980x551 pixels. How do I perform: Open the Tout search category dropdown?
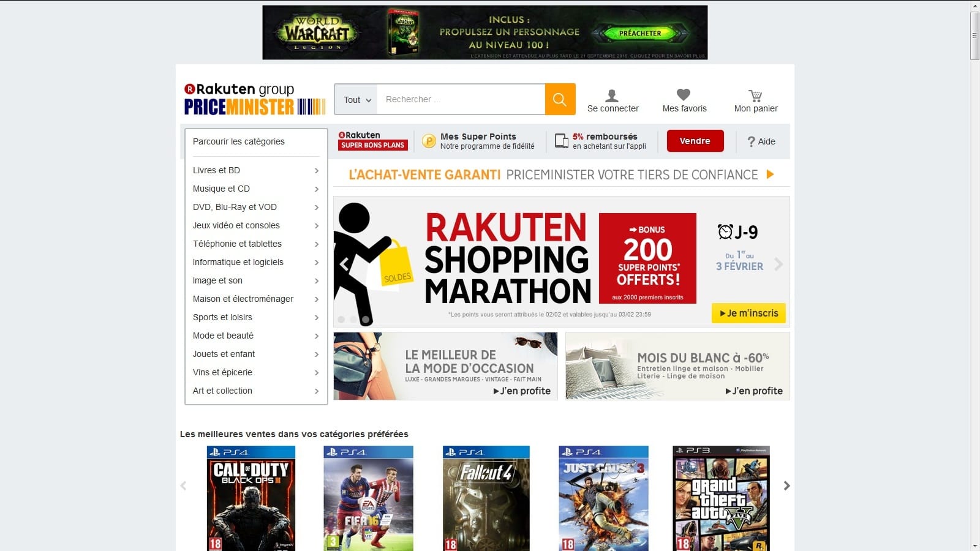pos(356,100)
